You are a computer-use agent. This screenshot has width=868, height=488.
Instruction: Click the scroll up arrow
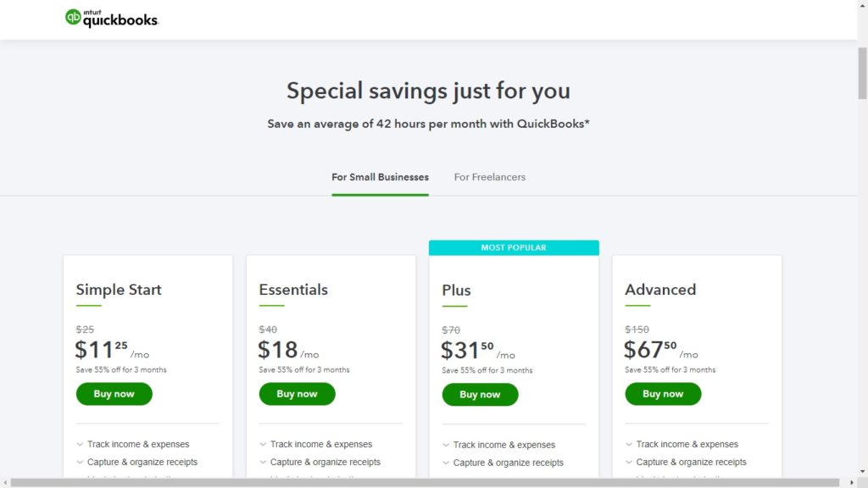point(862,5)
